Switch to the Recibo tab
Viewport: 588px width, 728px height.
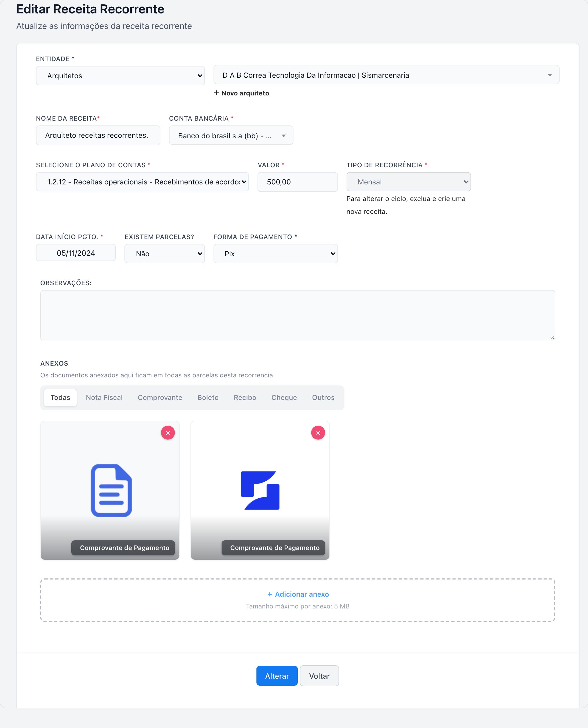tap(245, 398)
